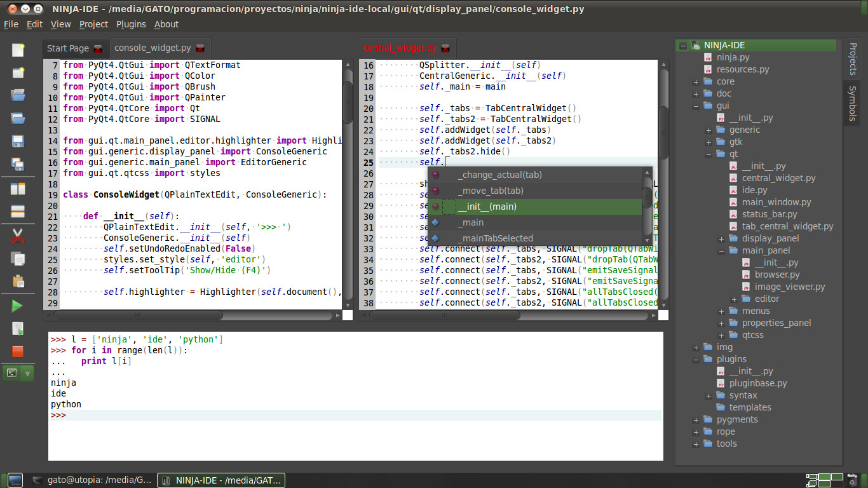
Task: Click the Save All icon
Action: point(18,164)
